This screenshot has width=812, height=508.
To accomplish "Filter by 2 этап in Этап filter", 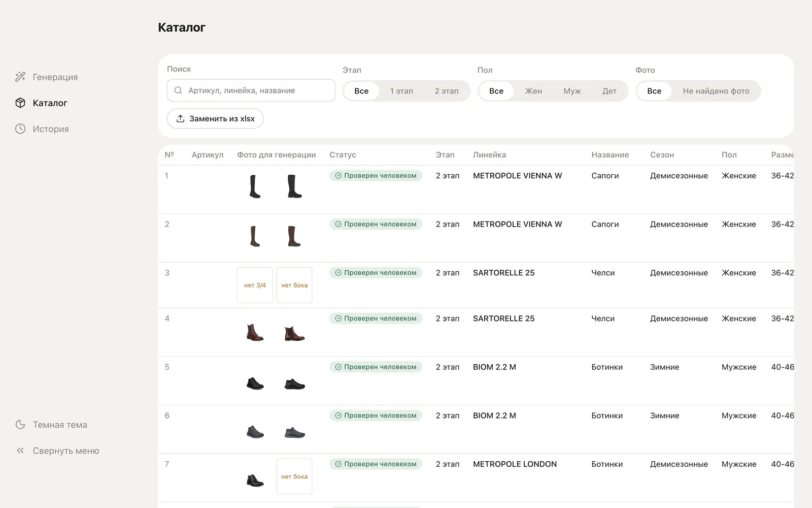I will 447,91.
